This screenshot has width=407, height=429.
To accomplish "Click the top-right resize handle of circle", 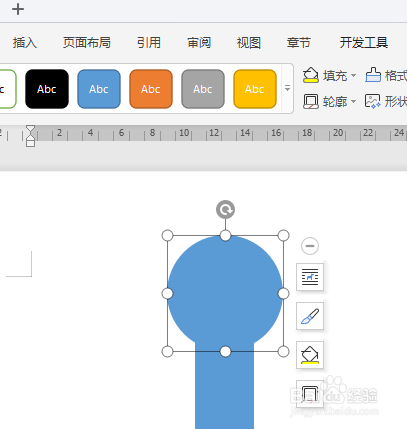I will (x=283, y=235).
